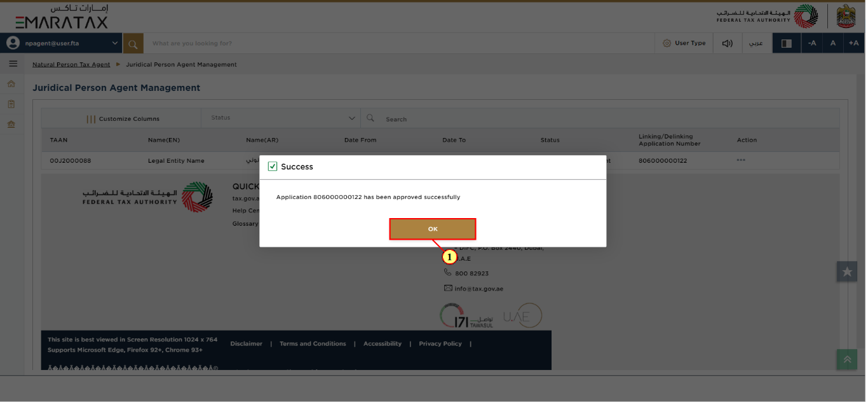This screenshot has height=405, width=868.
Task: Click the Linking/Delinking Application Number header
Action: 669,140
